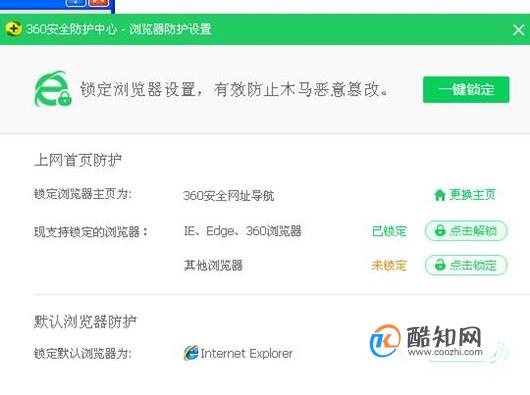530x395 pixels.
Task: Click the 锁定浏览器主页为 label
Action: 83,194
